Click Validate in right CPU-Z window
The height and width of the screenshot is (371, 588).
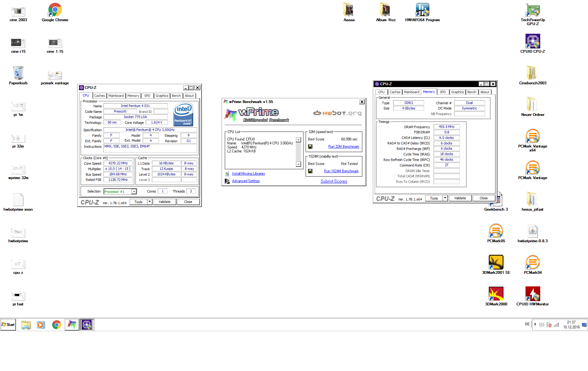pos(460,198)
